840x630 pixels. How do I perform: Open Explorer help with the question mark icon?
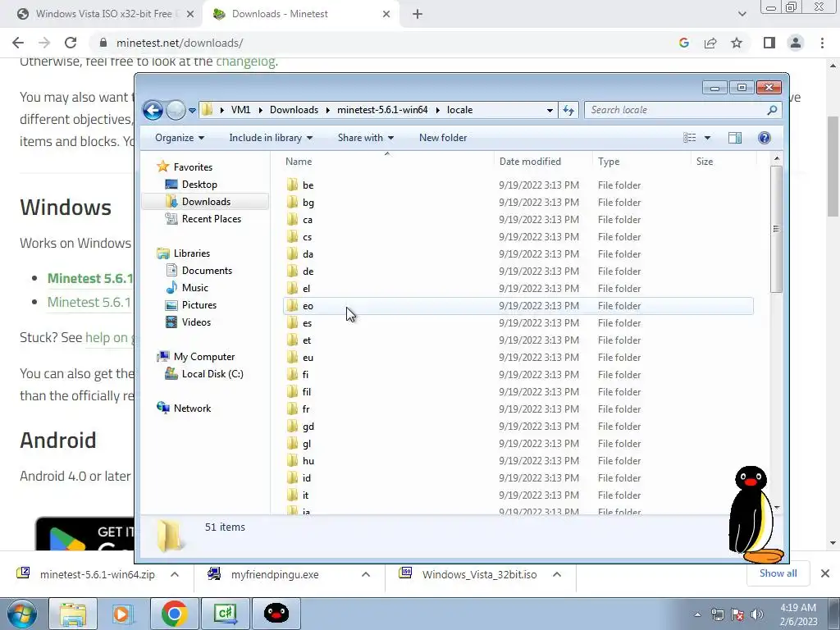[x=765, y=138]
